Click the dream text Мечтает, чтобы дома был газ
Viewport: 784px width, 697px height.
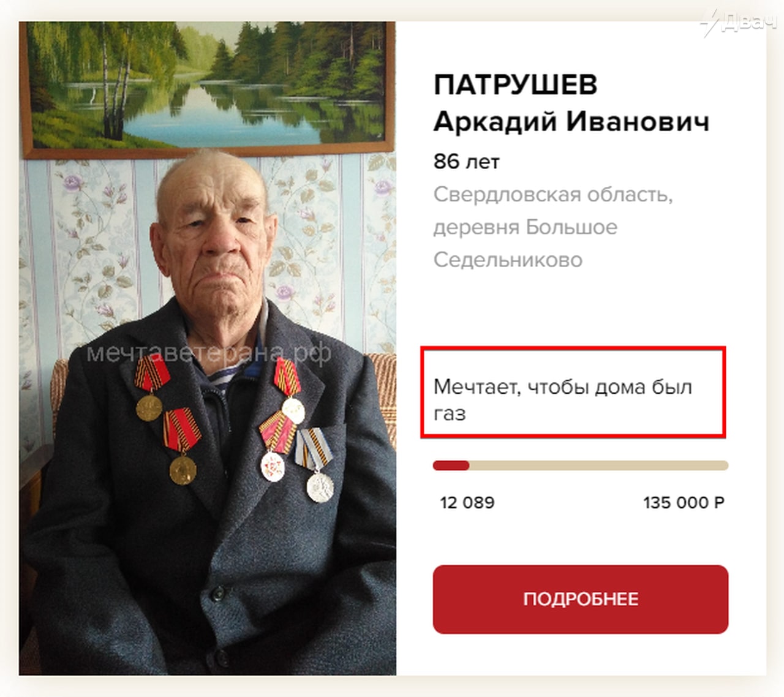562,399
